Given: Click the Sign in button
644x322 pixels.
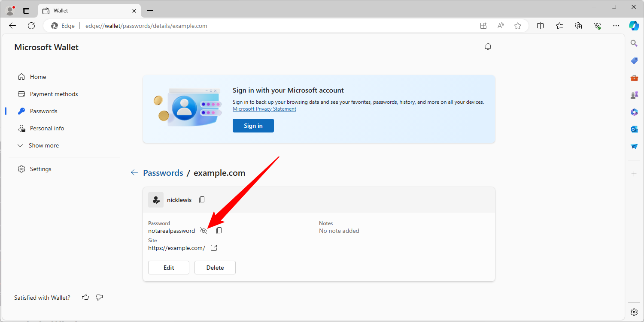Looking at the screenshot, I should [253, 126].
